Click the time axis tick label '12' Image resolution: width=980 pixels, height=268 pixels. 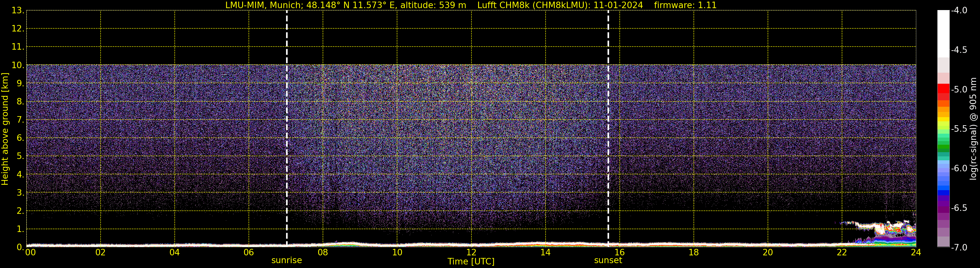point(471,252)
